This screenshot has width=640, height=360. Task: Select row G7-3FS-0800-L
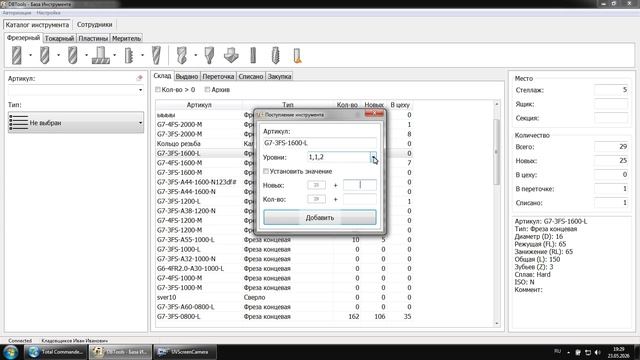[x=284, y=317]
